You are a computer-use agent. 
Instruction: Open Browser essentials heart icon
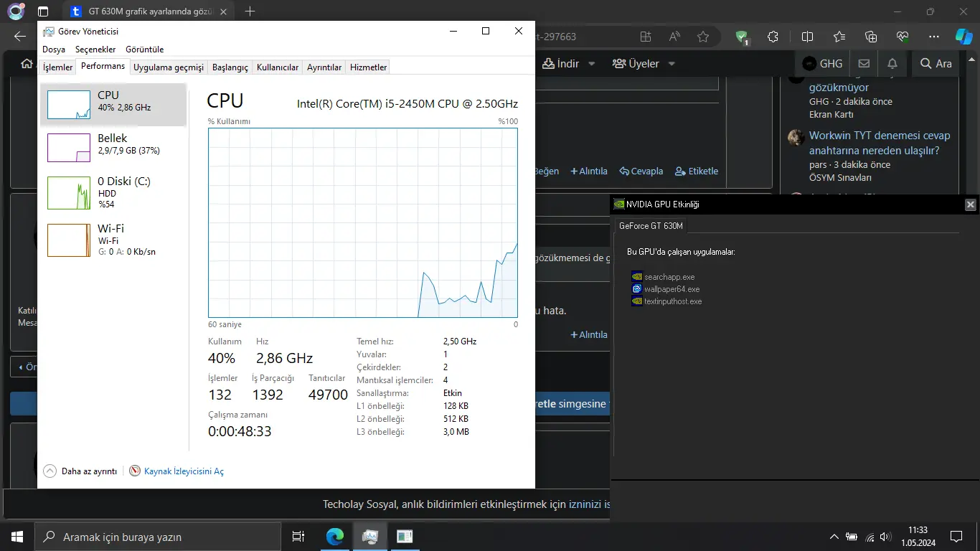point(902,37)
